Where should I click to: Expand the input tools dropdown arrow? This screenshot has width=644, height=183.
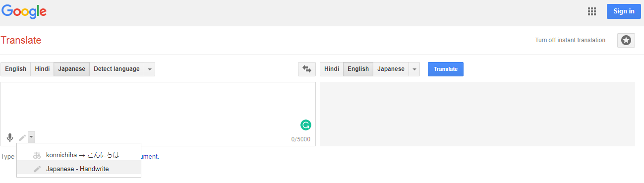[31, 137]
